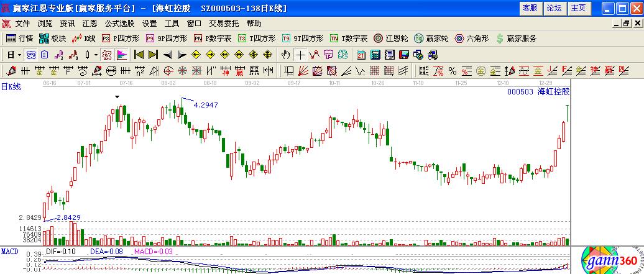Click the 客服 button in title bar
Screen dimensions: 644x274
[530, 8]
